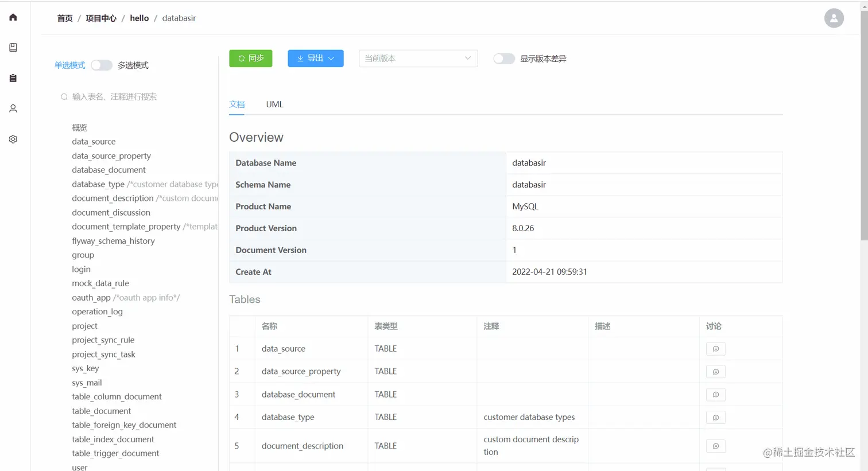This screenshot has height=471, width=868.
Task: Select document_template_property in the sidebar list
Action: click(x=126, y=227)
